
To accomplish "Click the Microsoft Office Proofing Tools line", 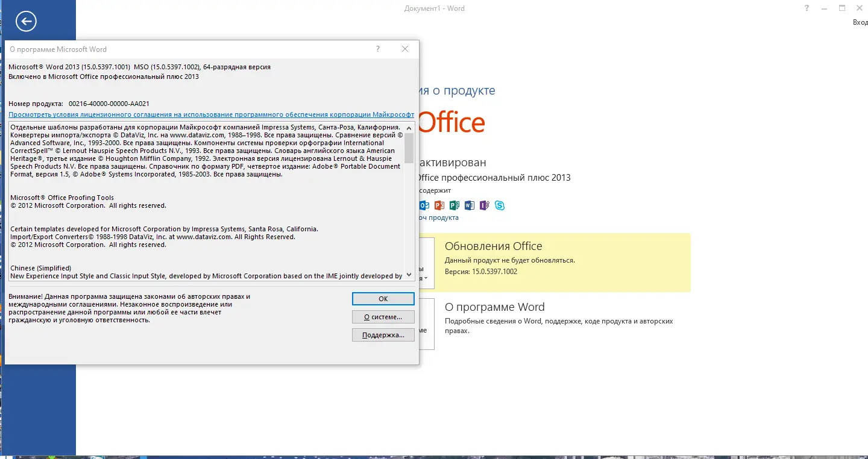I will (x=62, y=198).
